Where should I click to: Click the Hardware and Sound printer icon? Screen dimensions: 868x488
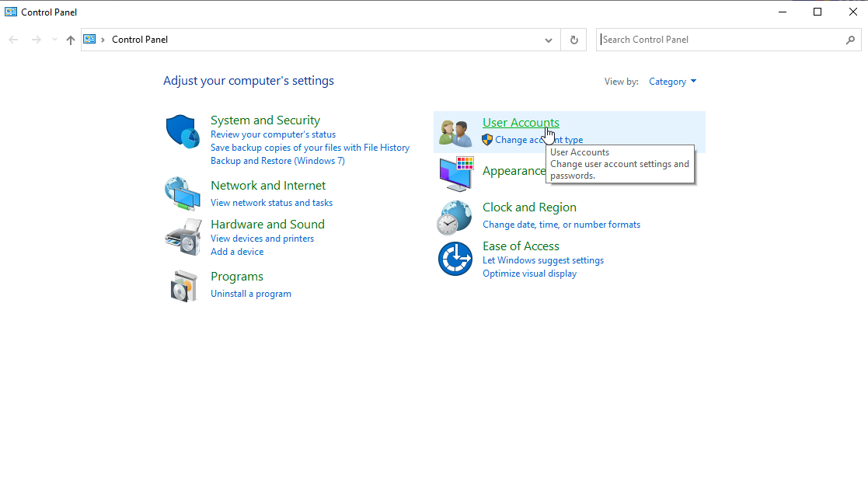point(183,236)
